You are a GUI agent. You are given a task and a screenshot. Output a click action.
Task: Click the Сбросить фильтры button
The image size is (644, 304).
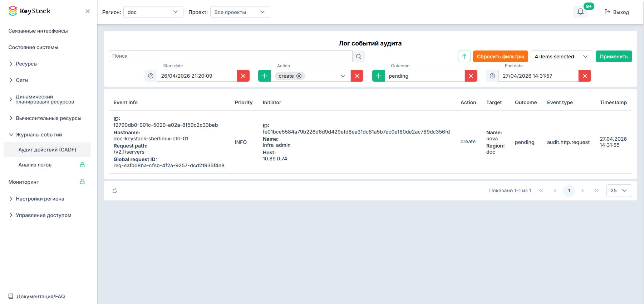click(500, 57)
